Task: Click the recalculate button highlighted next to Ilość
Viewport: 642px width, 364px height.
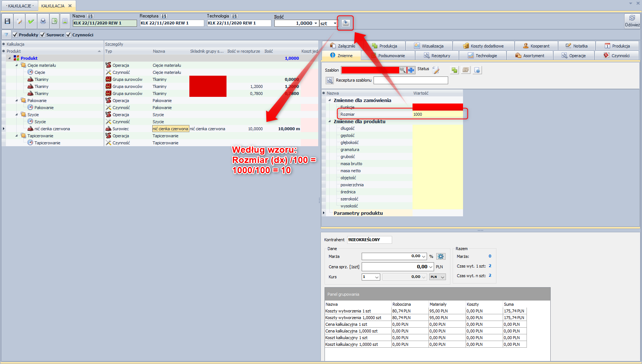Action: coord(345,23)
